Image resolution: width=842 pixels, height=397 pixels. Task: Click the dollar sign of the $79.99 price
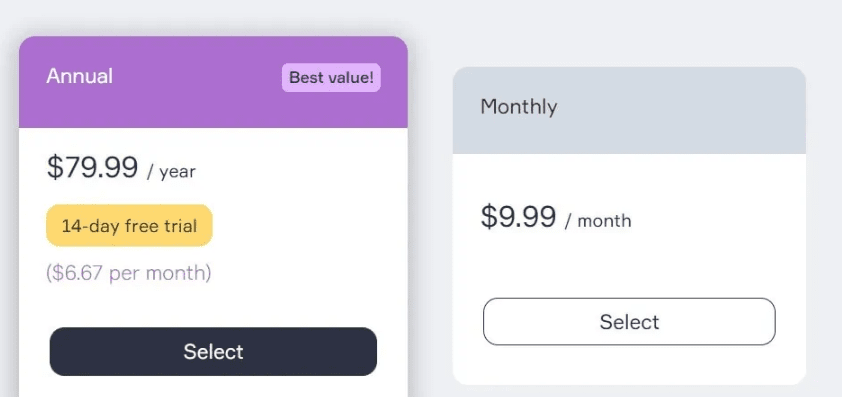tap(55, 167)
